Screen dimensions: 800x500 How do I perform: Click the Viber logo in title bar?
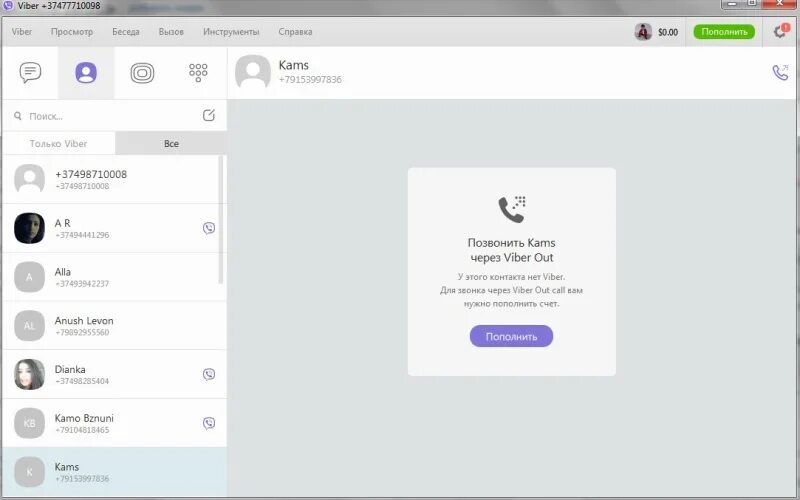tap(8, 6)
